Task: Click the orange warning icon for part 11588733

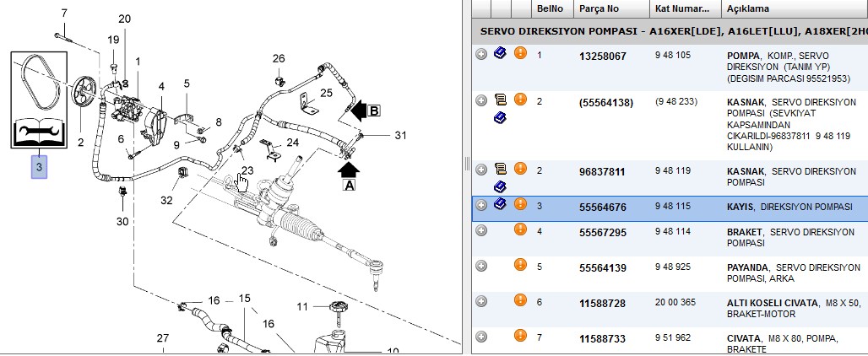Action: point(520,335)
